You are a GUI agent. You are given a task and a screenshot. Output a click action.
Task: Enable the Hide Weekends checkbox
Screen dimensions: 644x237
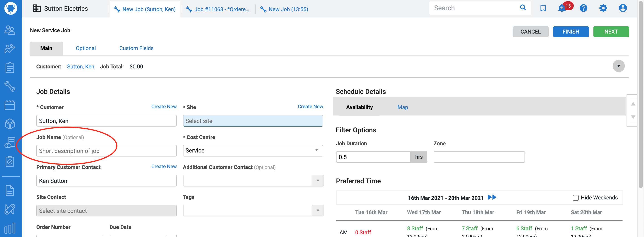click(x=576, y=198)
